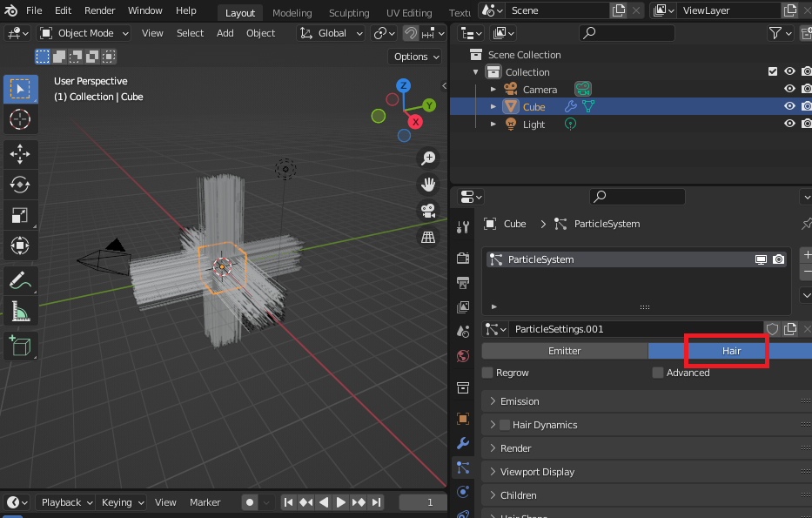Expand Camera in the outliner tree
The image size is (812, 518).
tap(493, 89)
